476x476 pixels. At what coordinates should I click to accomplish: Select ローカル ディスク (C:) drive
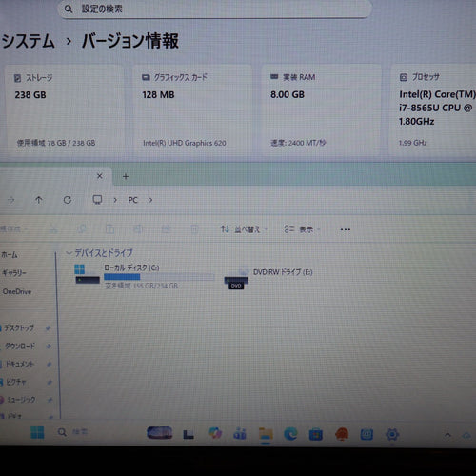click(x=145, y=276)
